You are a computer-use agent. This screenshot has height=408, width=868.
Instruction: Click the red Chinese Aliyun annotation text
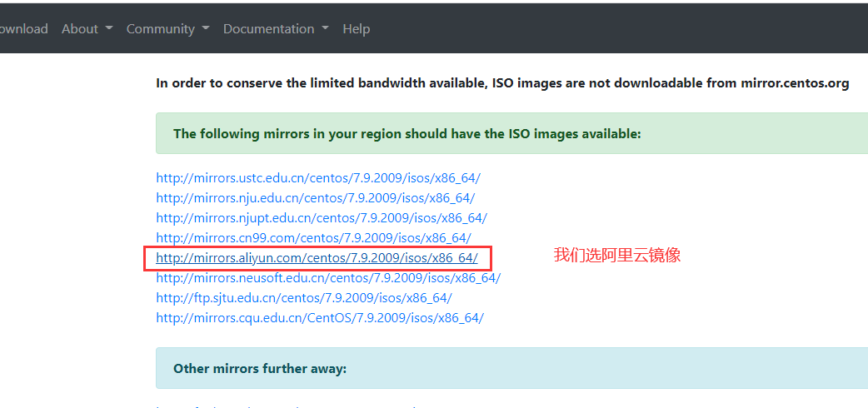point(617,255)
